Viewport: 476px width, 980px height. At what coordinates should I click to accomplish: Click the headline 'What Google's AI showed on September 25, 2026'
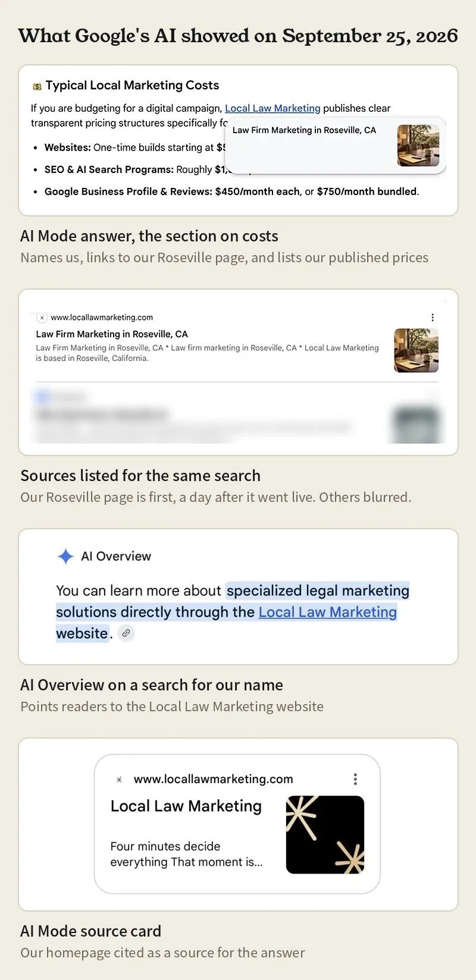[x=238, y=36]
